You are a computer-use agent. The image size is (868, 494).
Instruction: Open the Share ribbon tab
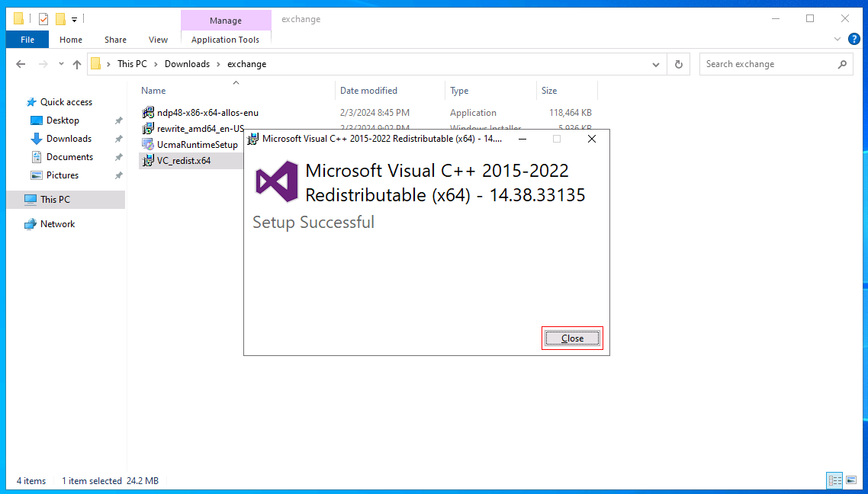[x=115, y=40]
